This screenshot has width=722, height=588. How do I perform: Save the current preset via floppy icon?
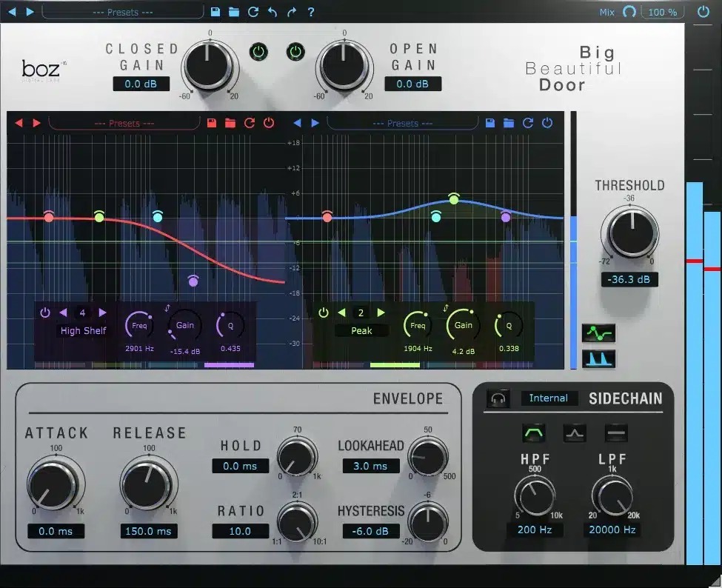click(x=216, y=11)
